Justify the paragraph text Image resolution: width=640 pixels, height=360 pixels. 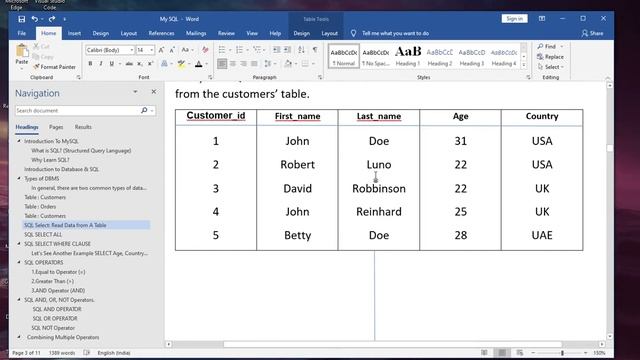tap(254, 64)
